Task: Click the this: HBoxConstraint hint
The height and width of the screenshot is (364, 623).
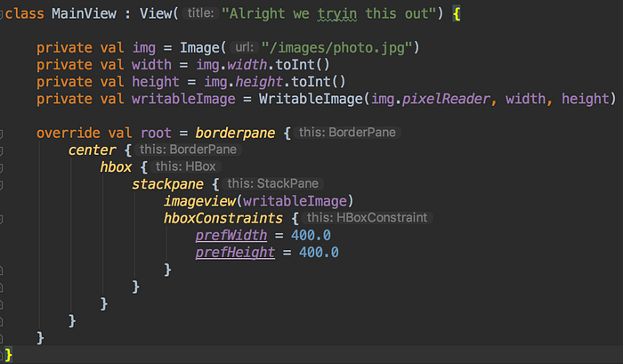Action: tap(367, 218)
